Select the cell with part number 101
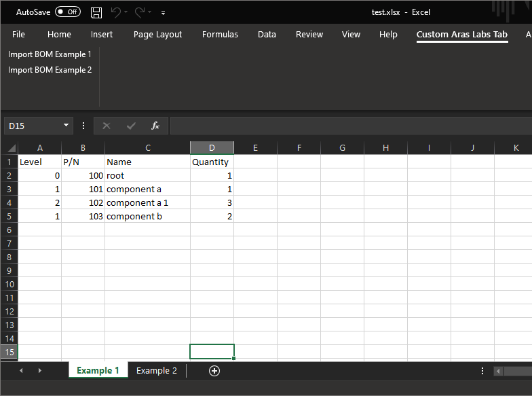 83,189
